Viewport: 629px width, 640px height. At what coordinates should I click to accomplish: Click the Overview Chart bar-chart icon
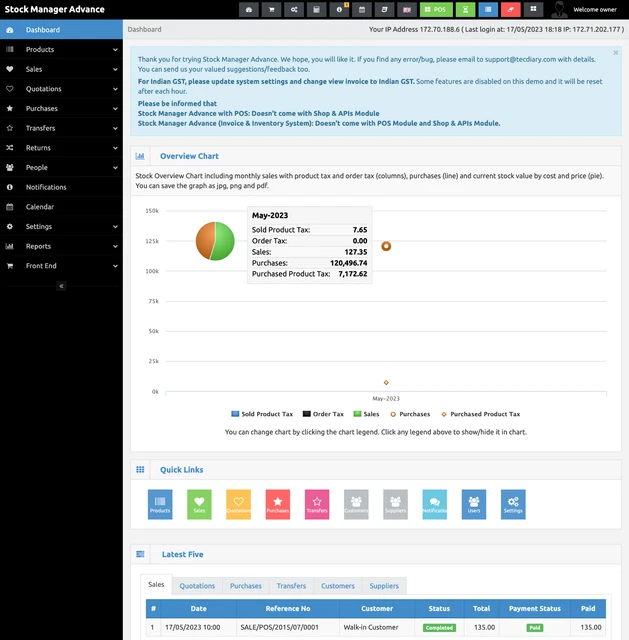point(140,156)
